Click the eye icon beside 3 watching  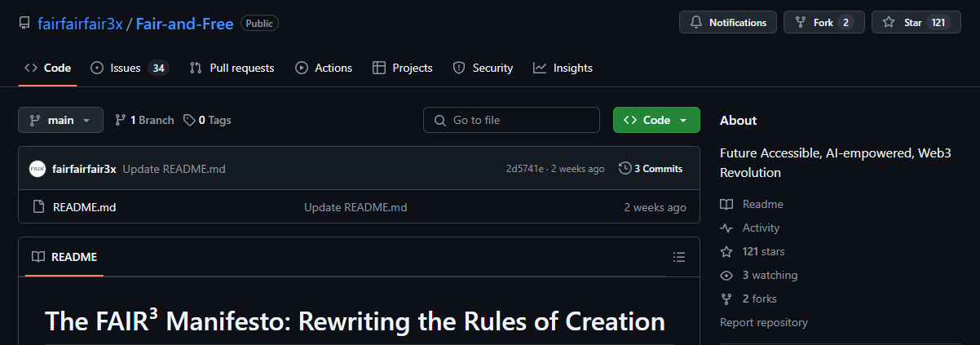click(x=726, y=275)
